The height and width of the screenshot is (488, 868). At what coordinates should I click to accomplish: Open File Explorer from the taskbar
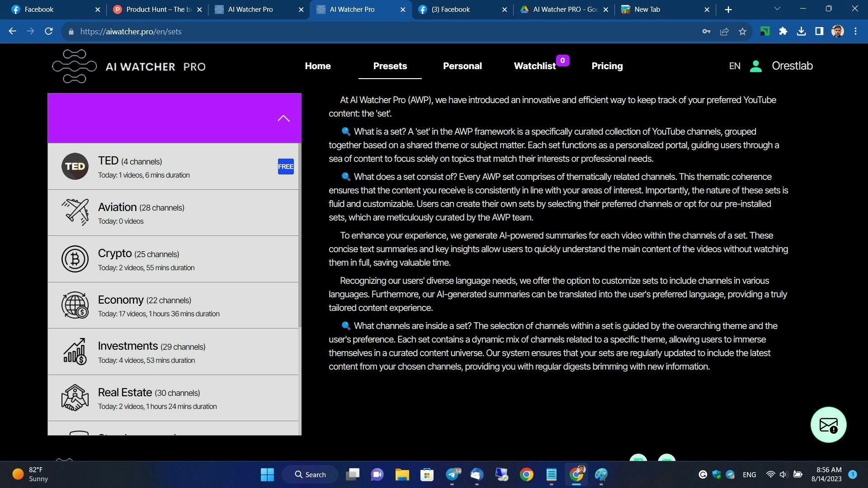click(x=402, y=474)
